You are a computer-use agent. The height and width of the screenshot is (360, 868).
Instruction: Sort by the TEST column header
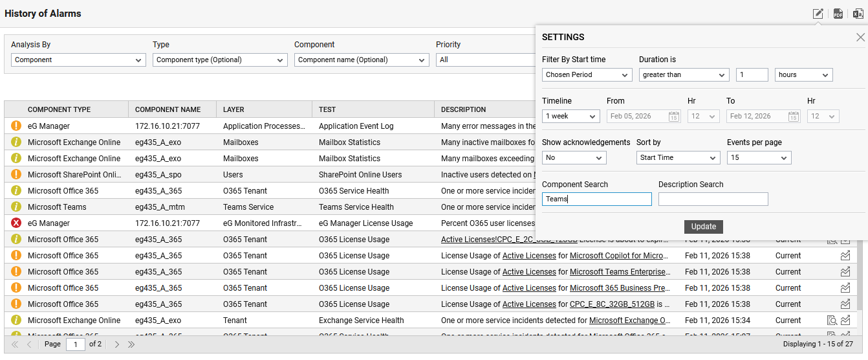[x=327, y=109]
